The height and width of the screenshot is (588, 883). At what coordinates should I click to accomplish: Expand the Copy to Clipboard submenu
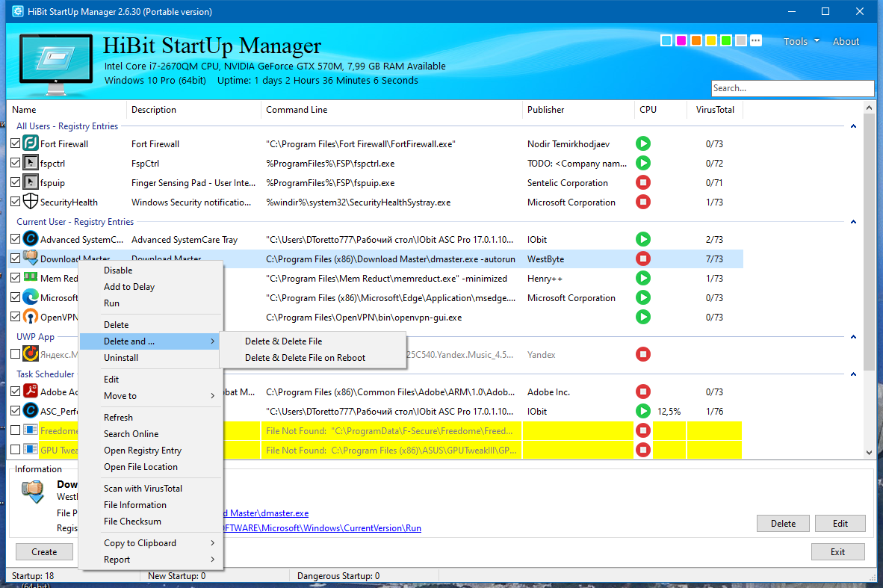pos(151,543)
